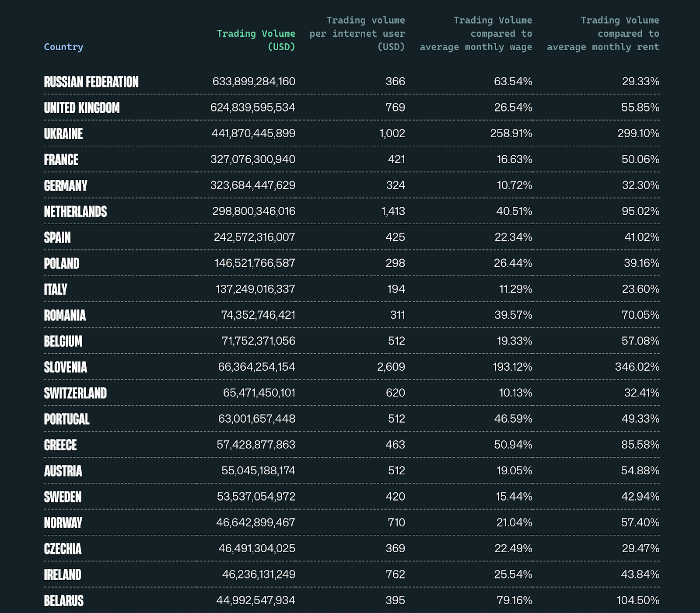
Task: Click Slovenia's per-user value 2,609
Action: point(391,367)
